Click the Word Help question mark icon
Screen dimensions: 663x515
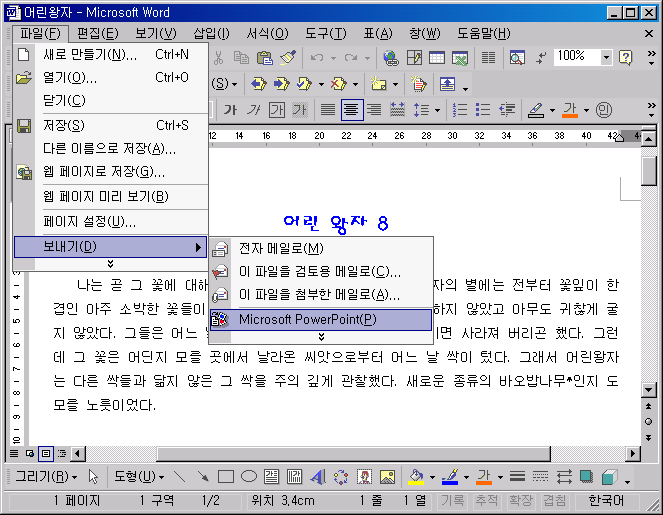pos(625,57)
